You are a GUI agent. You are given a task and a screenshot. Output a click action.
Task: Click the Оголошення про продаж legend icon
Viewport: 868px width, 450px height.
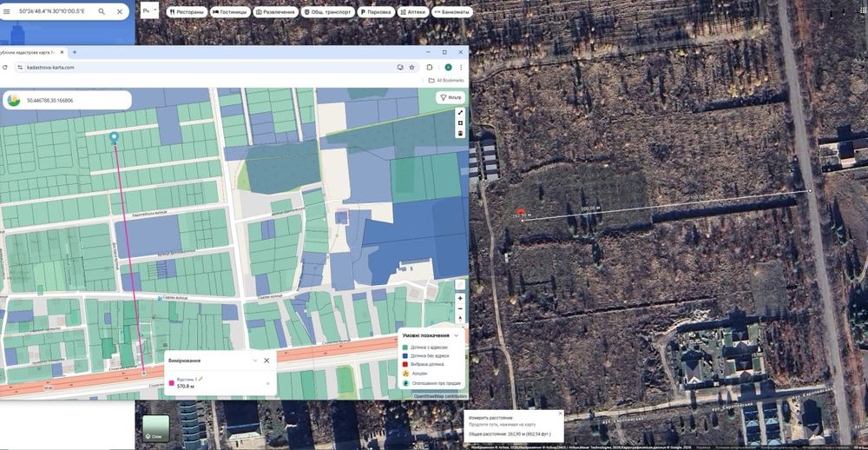point(405,383)
